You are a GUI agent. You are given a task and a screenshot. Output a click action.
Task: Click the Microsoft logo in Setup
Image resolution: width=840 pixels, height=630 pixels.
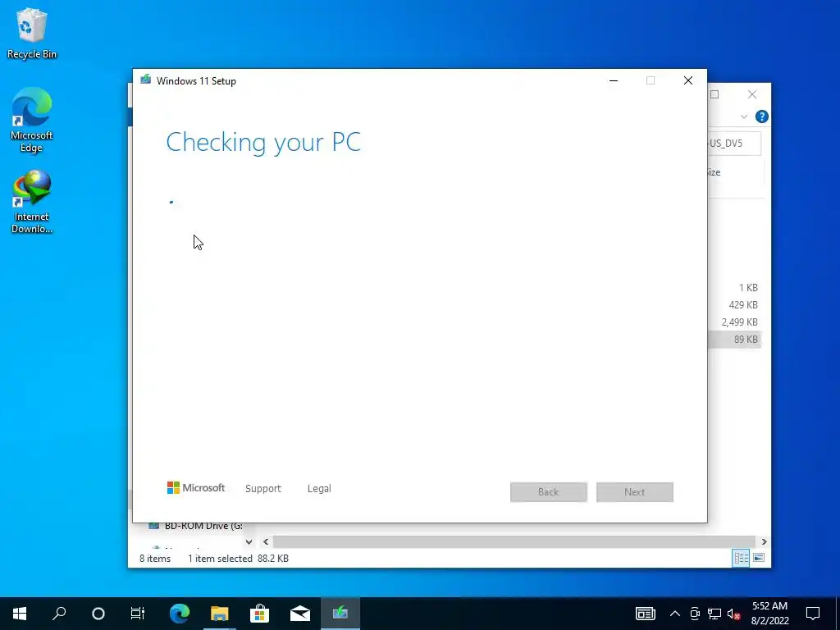[x=195, y=487]
